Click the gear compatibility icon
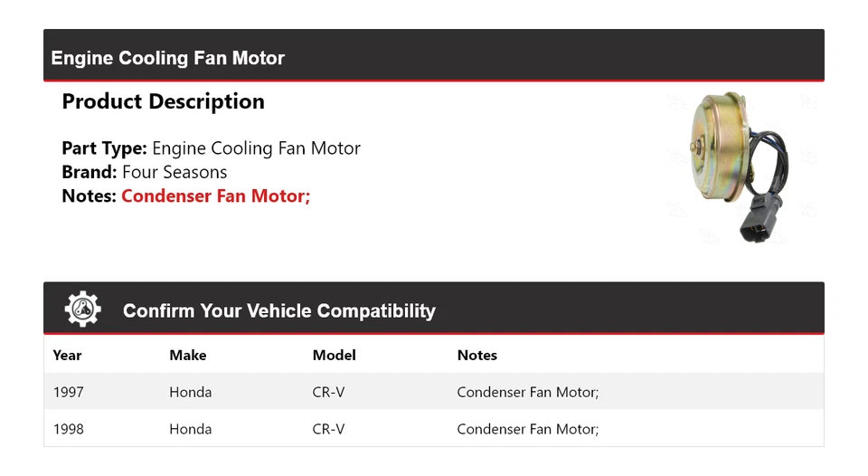The height and width of the screenshot is (476, 868). (x=83, y=310)
